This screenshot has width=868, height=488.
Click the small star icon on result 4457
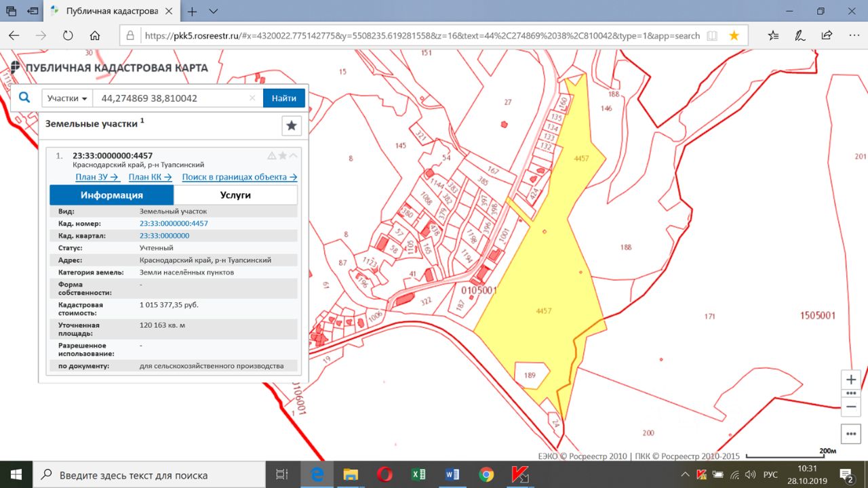point(283,155)
